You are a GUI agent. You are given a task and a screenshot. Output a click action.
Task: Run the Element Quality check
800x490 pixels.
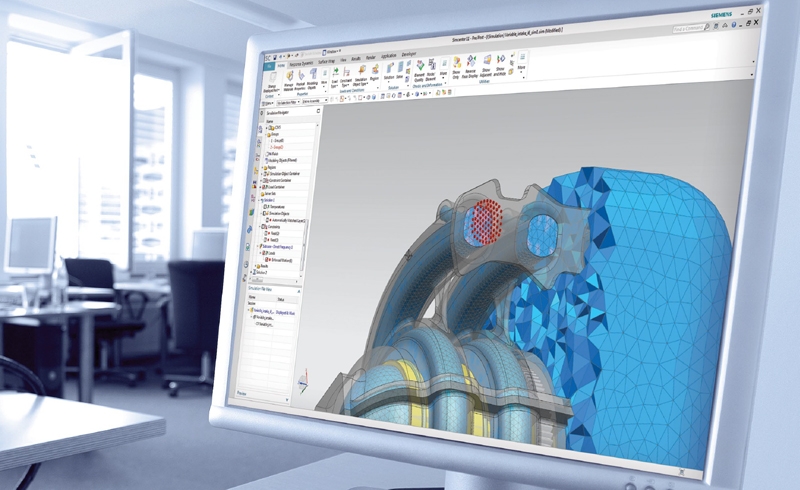(x=419, y=70)
